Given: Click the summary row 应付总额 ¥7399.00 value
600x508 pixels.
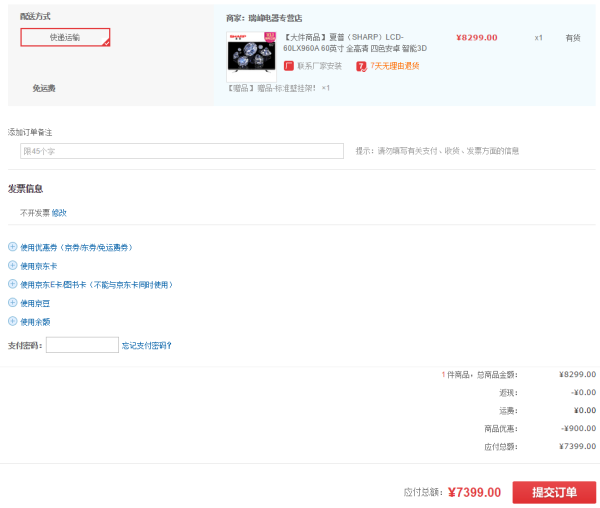Looking at the screenshot, I should pos(577,446).
